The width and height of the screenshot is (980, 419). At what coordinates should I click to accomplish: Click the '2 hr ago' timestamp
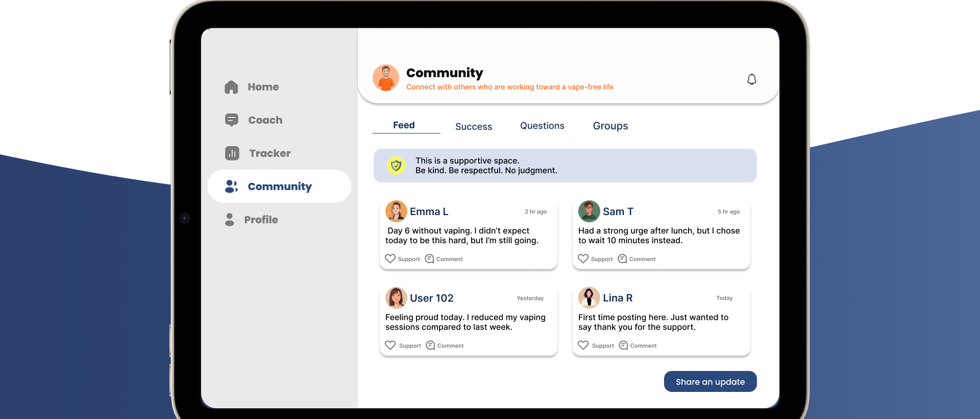click(x=536, y=212)
